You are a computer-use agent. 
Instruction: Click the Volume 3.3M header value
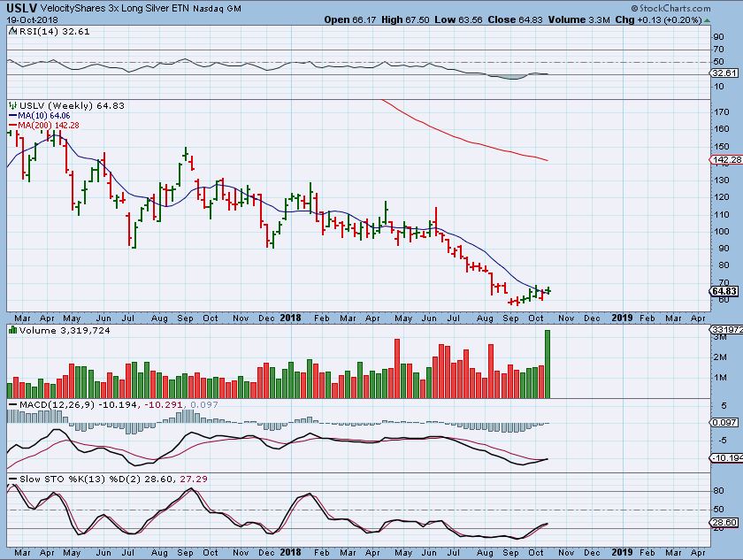[x=579, y=19]
